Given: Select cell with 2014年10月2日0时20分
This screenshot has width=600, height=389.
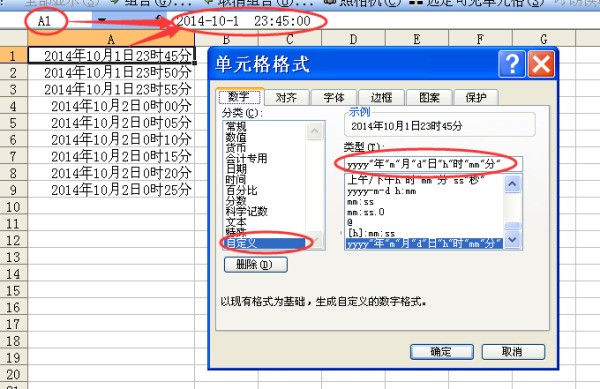Looking at the screenshot, I should click(111, 173).
